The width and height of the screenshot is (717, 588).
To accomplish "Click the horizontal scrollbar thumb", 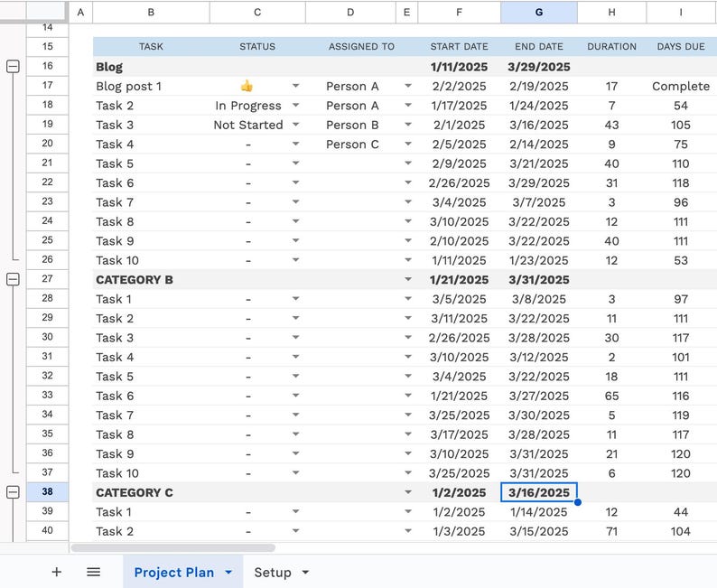I will coord(173,547).
